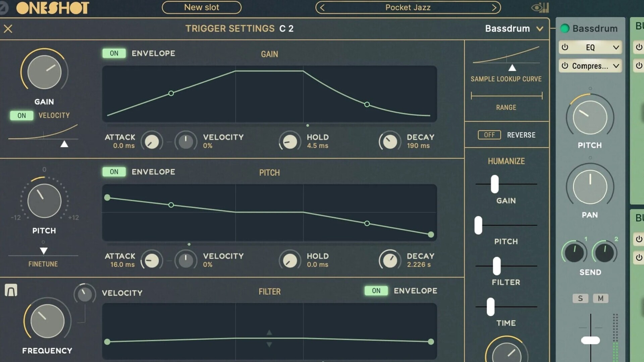Click the pitch envelope start point
The width and height of the screenshot is (644, 362).
(107, 197)
